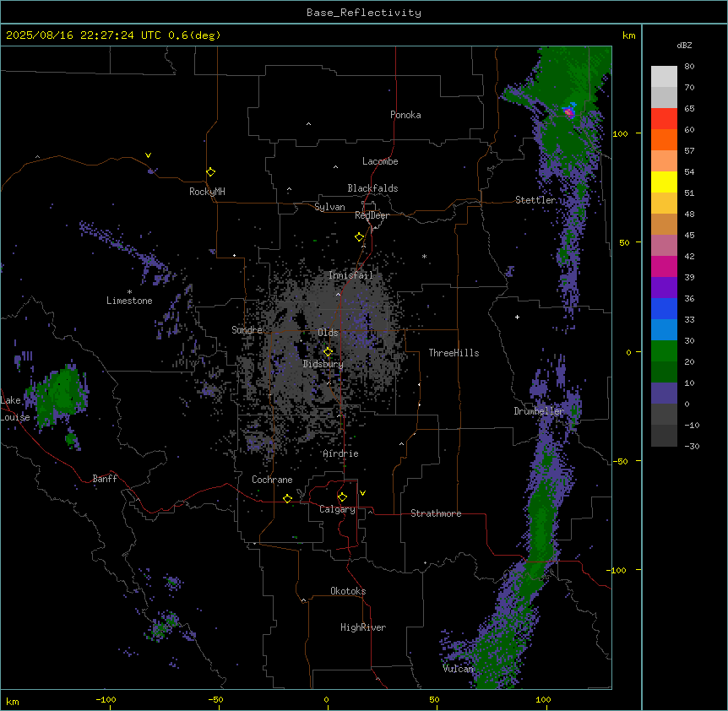Click the Okotoks label

[348, 591]
